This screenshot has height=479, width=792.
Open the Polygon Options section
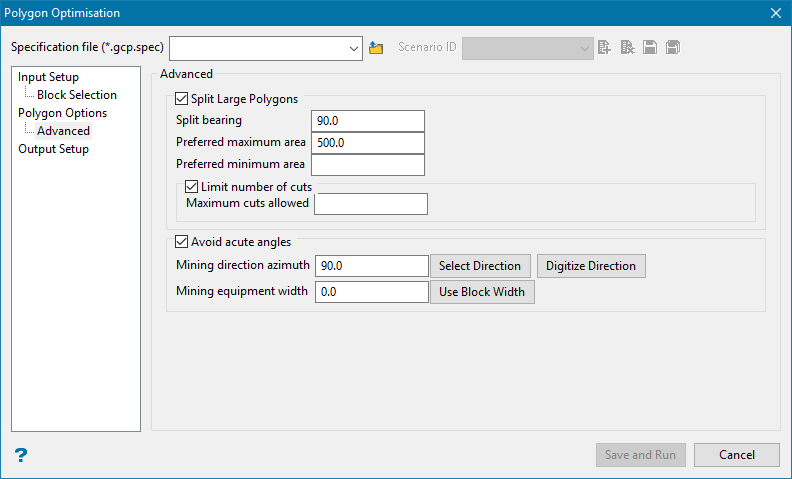click(62, 113)
